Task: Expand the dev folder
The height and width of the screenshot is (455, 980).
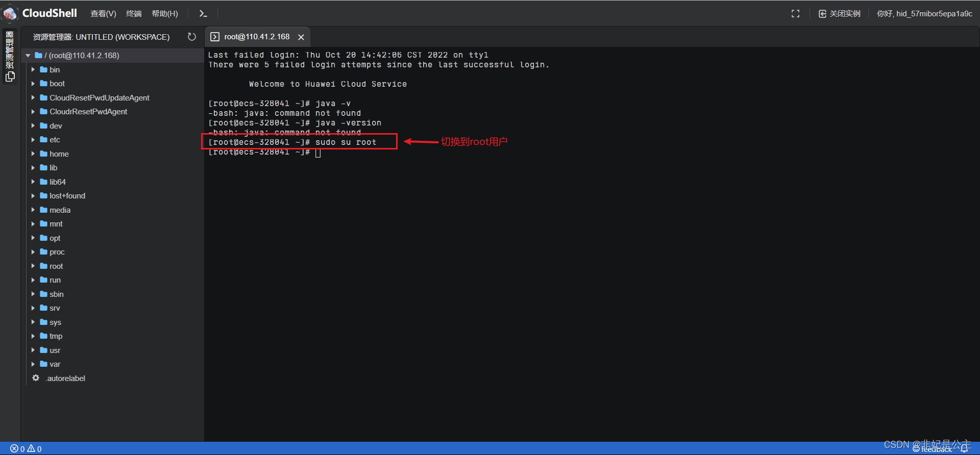Action: [x=33, y=125]
